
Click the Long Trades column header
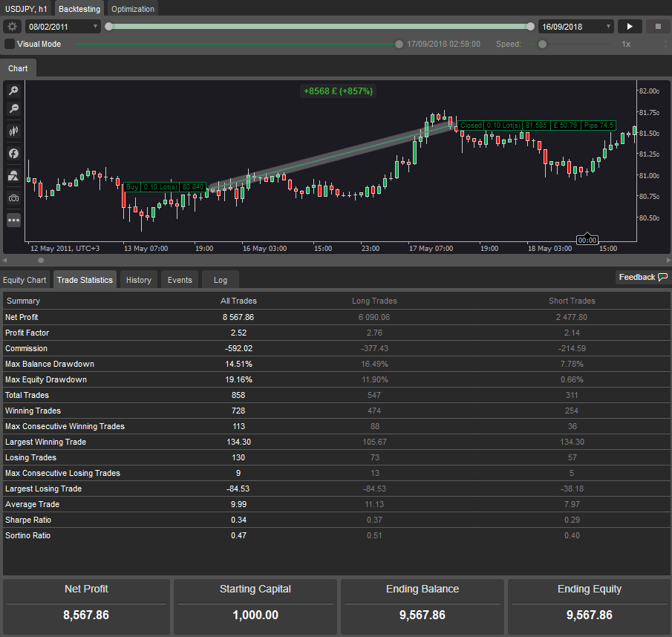374,301
